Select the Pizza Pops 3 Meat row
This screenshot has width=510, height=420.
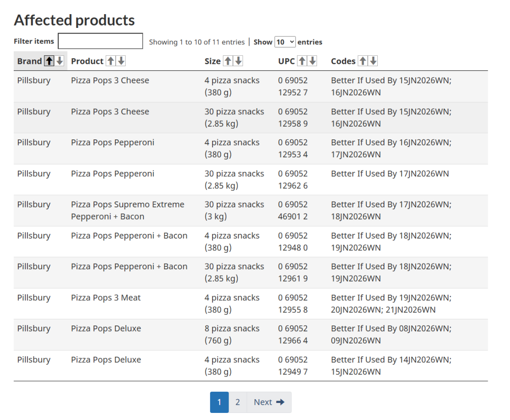click(x=106, y=298)
